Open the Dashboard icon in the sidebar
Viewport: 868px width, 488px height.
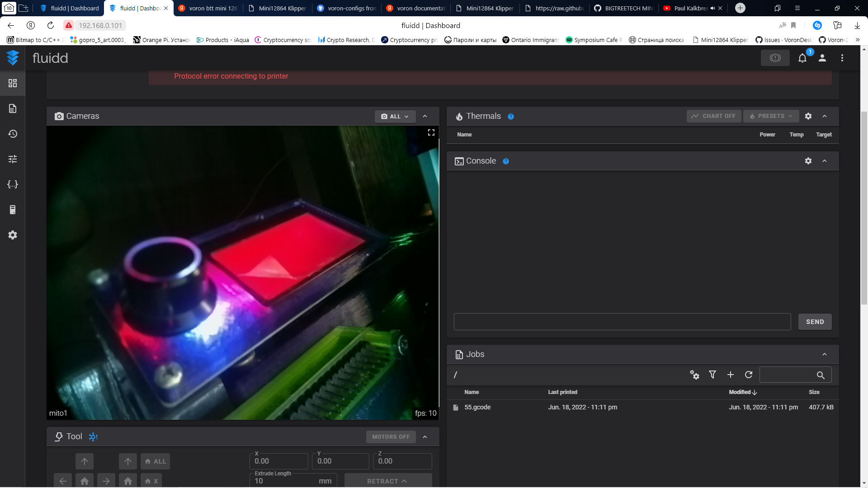[x=13, y=83]
